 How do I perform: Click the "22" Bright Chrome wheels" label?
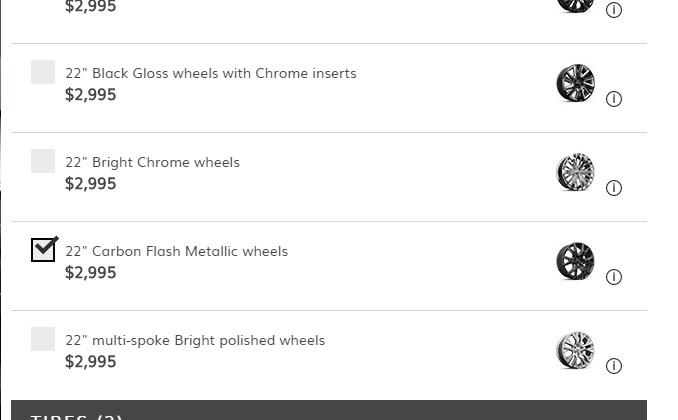point(152,162)
